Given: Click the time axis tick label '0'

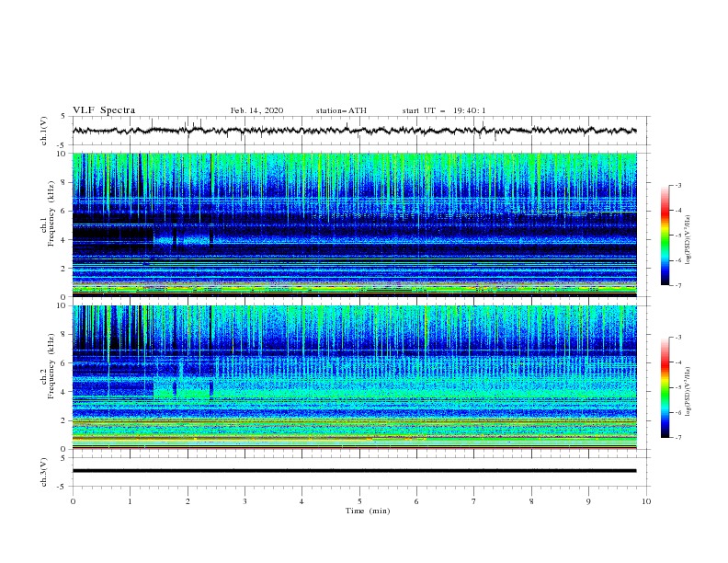Looking at the screenshot, I should 73,501.
